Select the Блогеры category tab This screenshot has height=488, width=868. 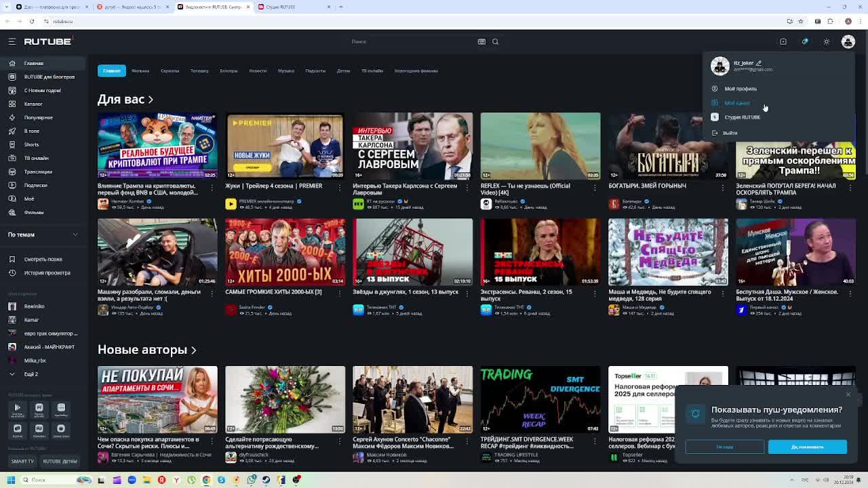point(229,70)
